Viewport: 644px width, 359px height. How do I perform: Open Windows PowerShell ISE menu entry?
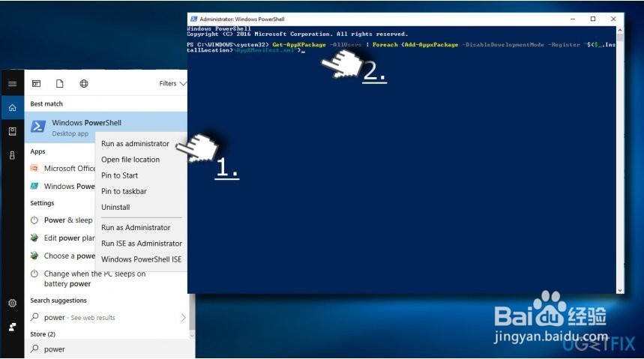(x=141, y=259)
